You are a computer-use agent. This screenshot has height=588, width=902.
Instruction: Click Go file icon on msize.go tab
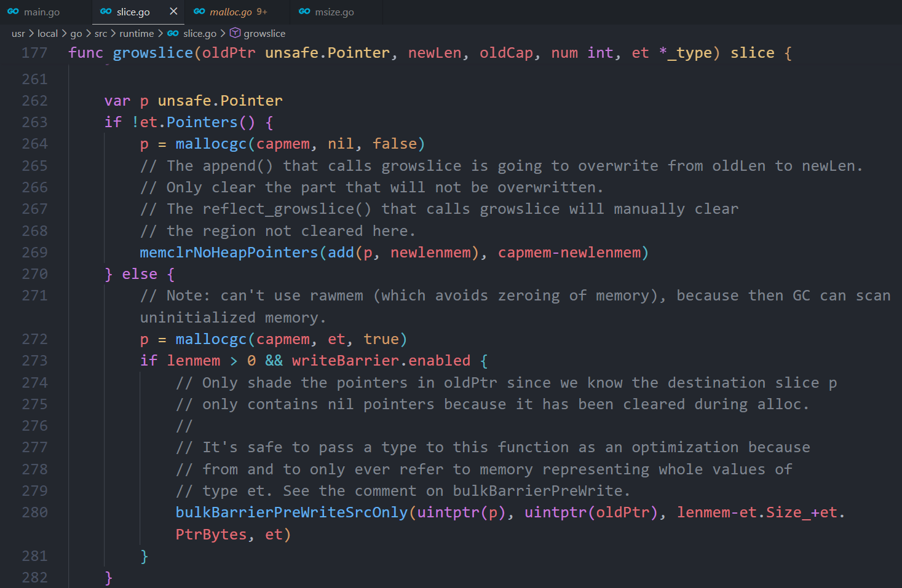point(304,11)
